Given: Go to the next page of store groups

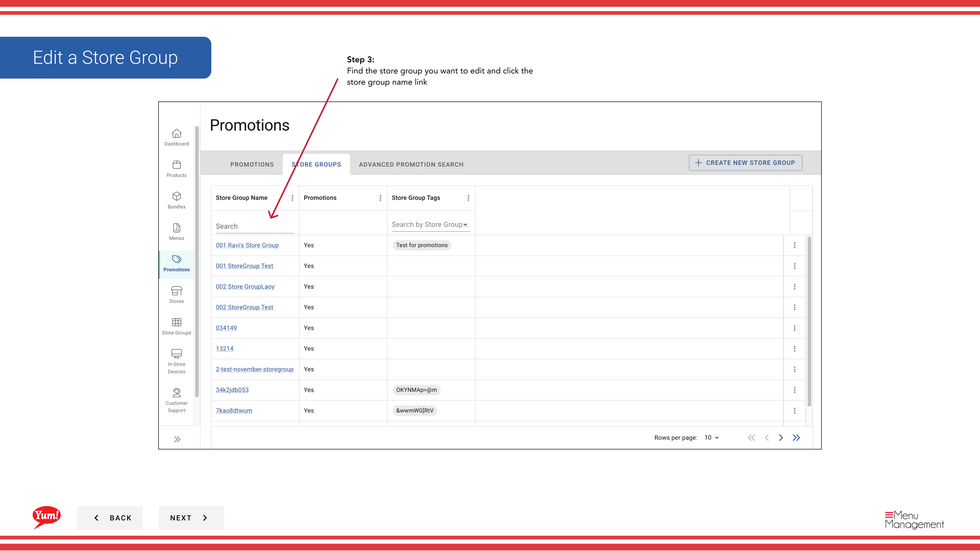Looking at the screenshot, I should click(781, 438).
